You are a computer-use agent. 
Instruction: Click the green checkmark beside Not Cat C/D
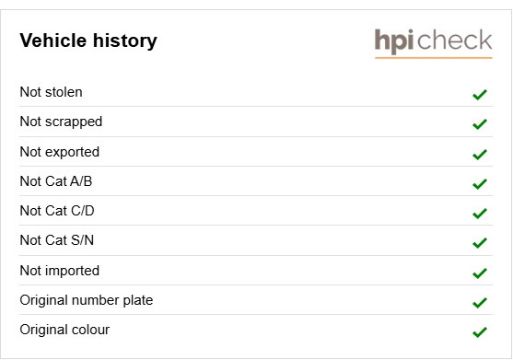point(480,213)
